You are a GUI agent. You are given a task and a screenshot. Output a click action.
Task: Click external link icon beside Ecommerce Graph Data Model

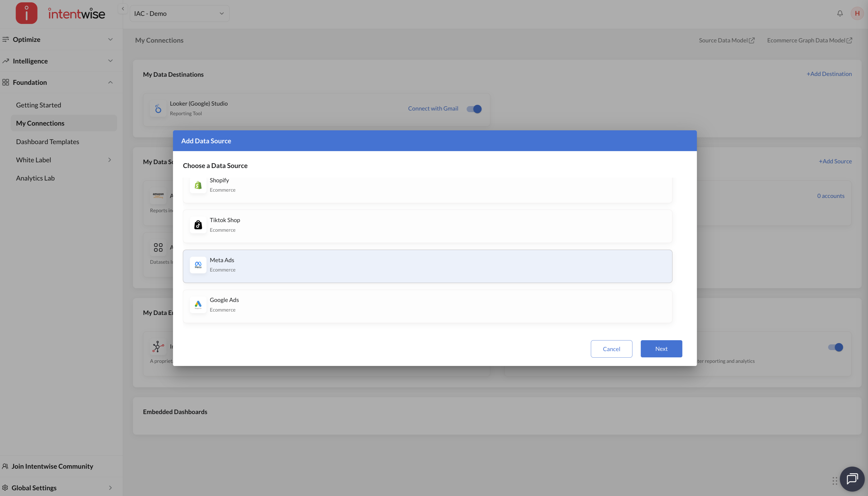point(849,41)
